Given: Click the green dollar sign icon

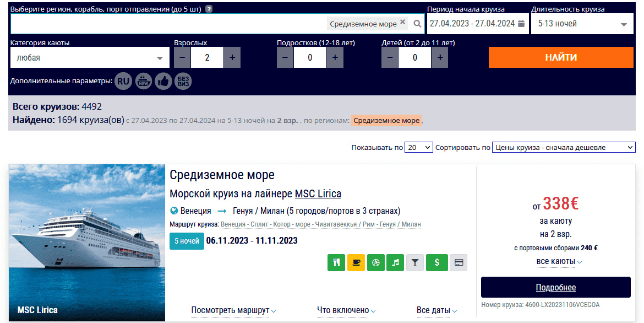Looking at the screenshot, I should point(437,263).
